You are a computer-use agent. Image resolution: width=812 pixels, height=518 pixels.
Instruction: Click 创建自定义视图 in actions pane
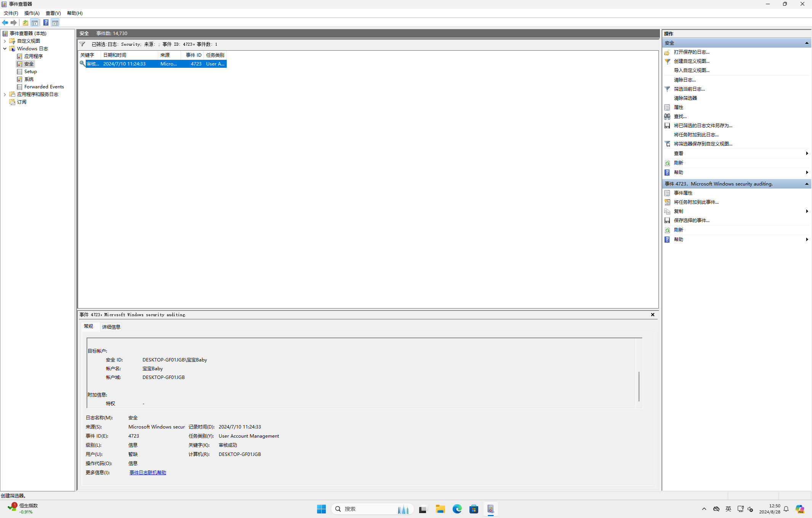click(692, 61)
